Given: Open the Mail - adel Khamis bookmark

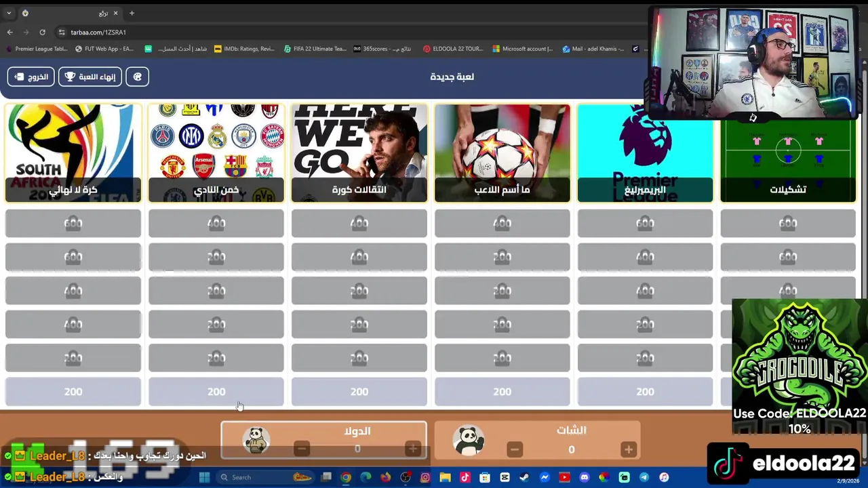Looking at the screenshot, I should tap(593, 49).
